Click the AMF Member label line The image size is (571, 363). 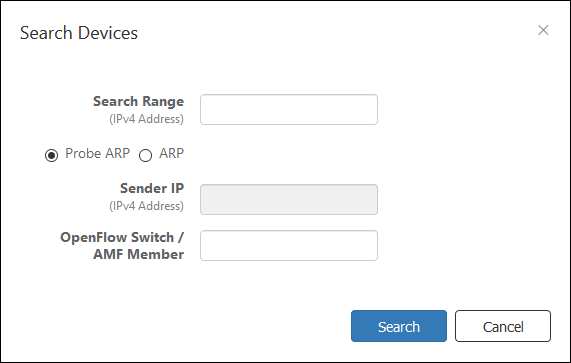138,254
